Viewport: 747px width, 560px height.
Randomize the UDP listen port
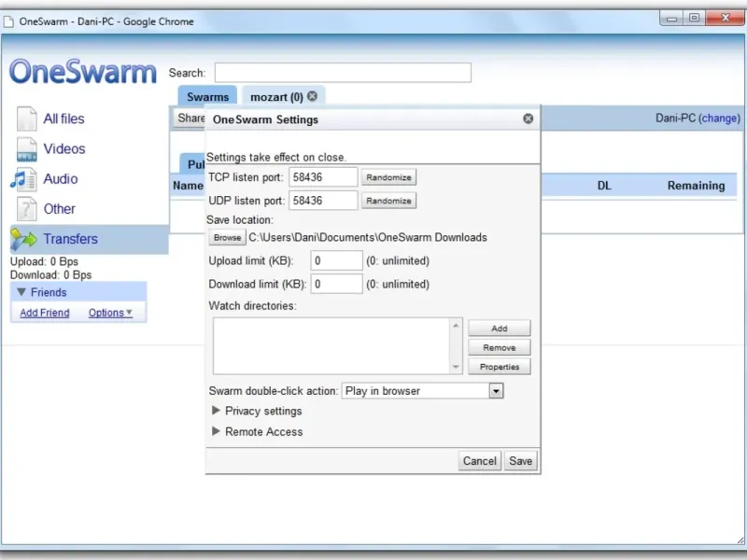coord(388,201)
